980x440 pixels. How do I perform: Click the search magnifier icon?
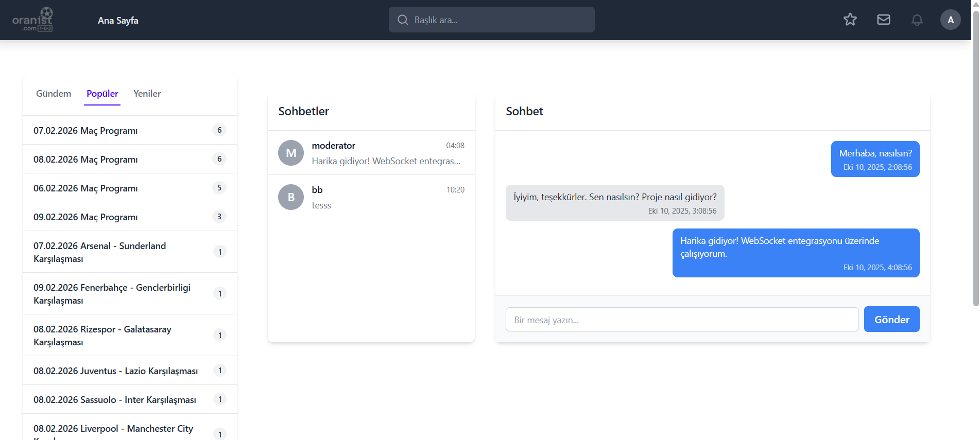(x=403, y=20)
